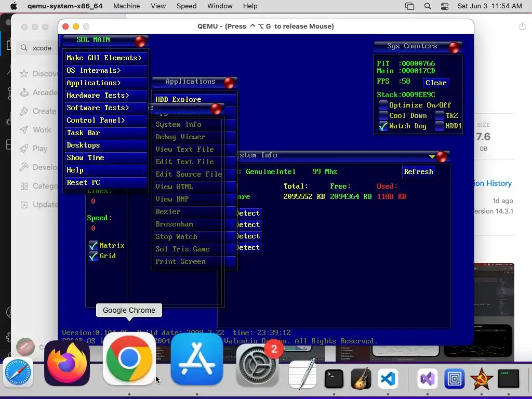
Task: Expand Hardware Tests submenu
Action: tap(106, 96)
